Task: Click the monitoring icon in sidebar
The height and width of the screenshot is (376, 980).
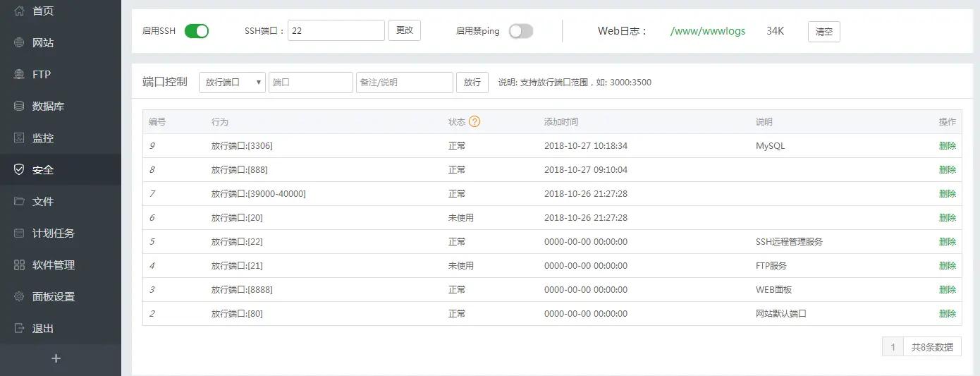Action: pos(19,138)
